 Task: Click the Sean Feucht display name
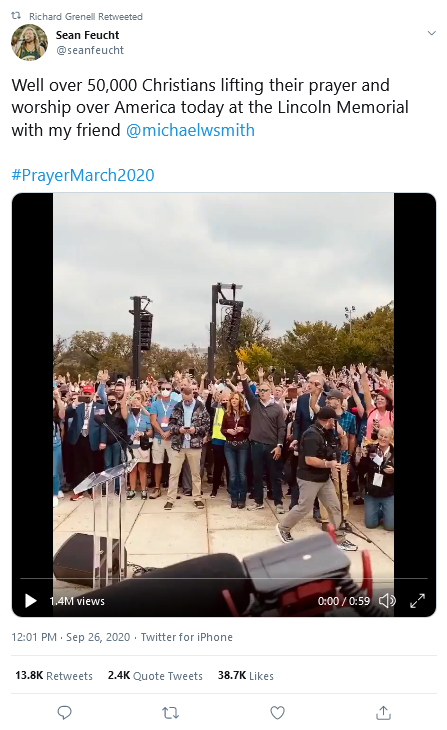pyautogui.click(x=88, y=35)
